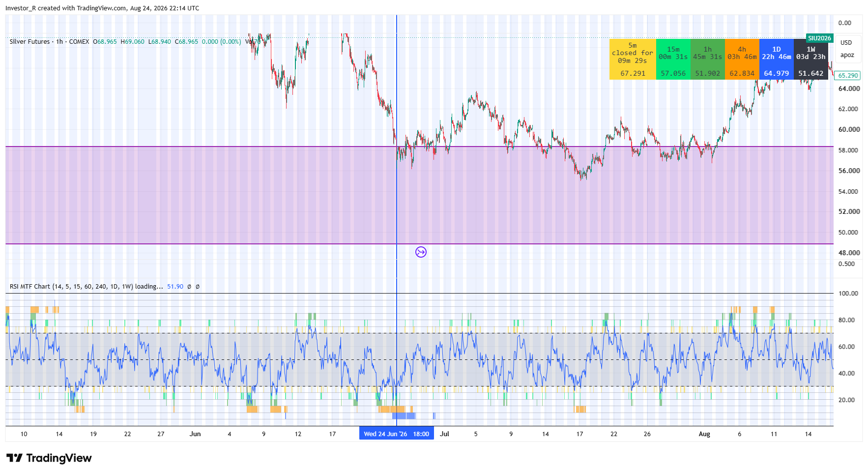Select the 1W dark timeframe cell
This screenshot has height=474, width=868.
pos(811,59)
